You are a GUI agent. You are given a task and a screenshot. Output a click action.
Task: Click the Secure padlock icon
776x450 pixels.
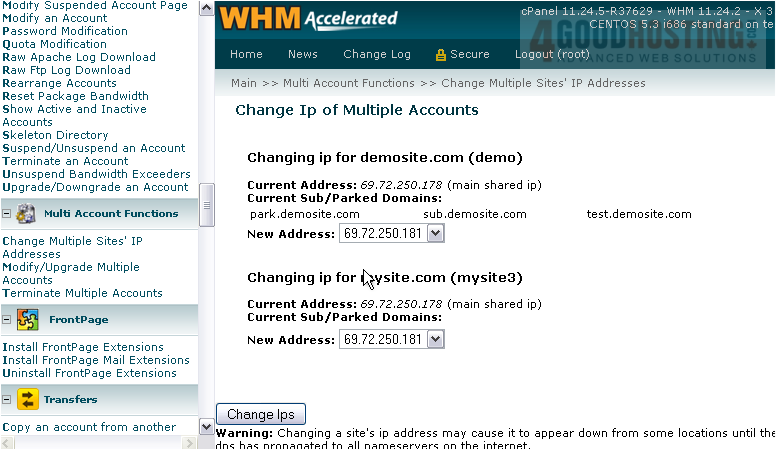click(440, 55)
